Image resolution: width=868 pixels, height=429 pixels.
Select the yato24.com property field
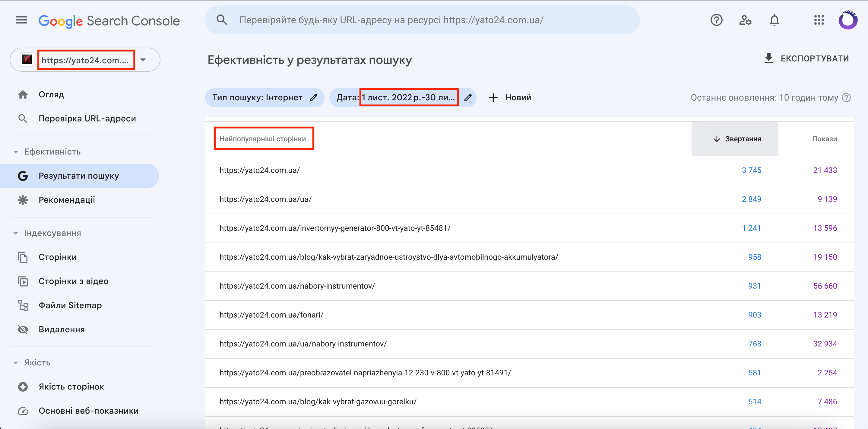click(85, 60)
